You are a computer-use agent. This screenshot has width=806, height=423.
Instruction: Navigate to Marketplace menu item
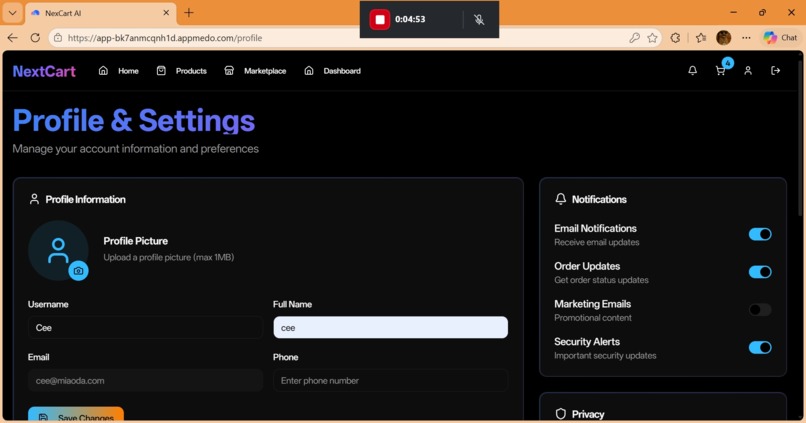(265, 71)
